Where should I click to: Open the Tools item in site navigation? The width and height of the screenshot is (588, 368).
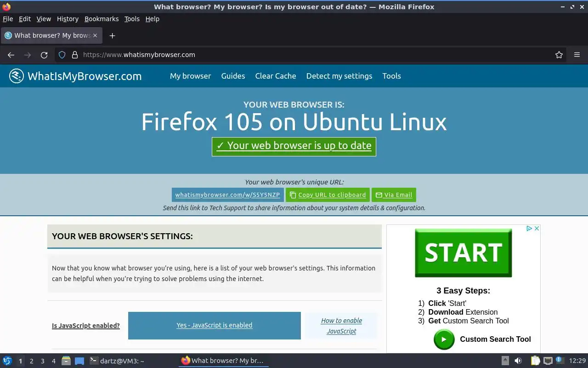tap(391, 76)
